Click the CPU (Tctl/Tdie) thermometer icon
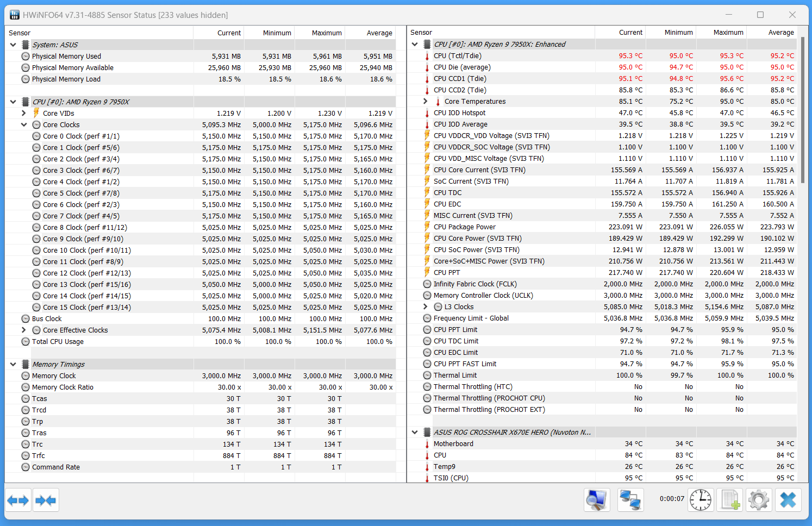 coord(427,56)
